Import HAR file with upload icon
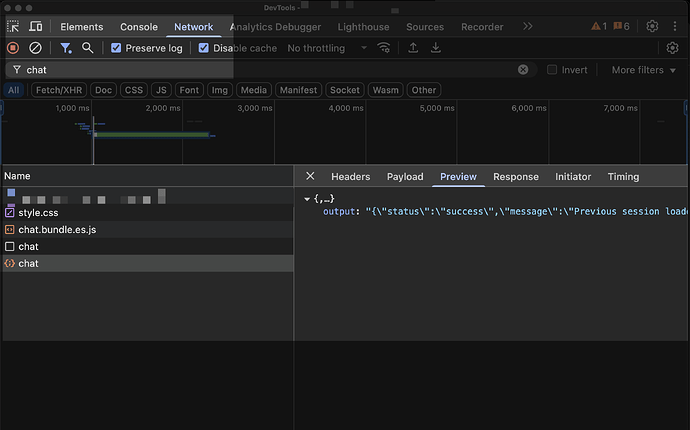The image size is (690, 430). [x=413, y=48]
